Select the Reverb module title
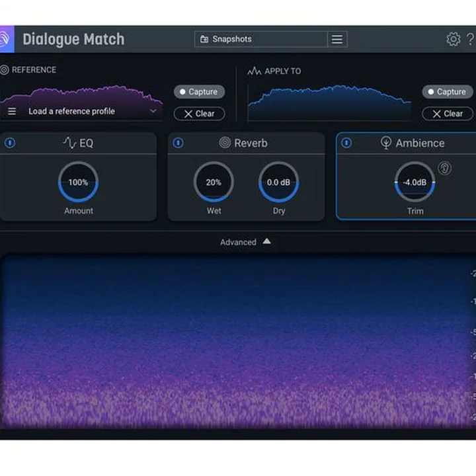 coord(251,143)
